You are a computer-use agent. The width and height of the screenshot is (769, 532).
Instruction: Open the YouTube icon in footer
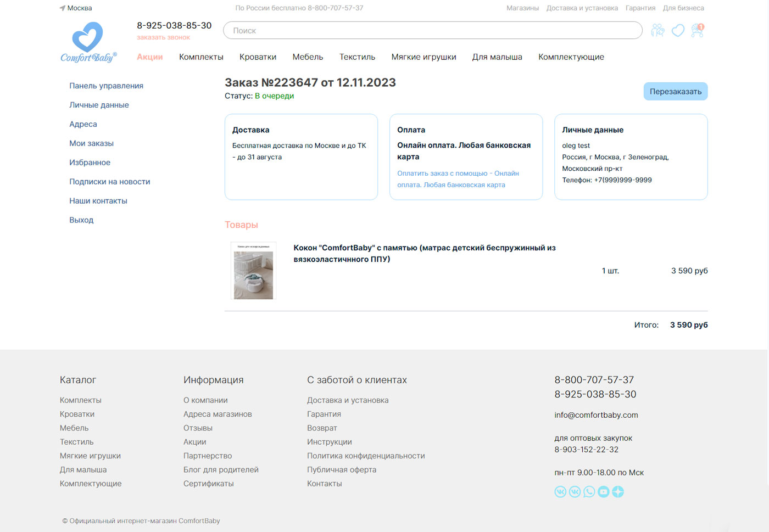point(603,492)
